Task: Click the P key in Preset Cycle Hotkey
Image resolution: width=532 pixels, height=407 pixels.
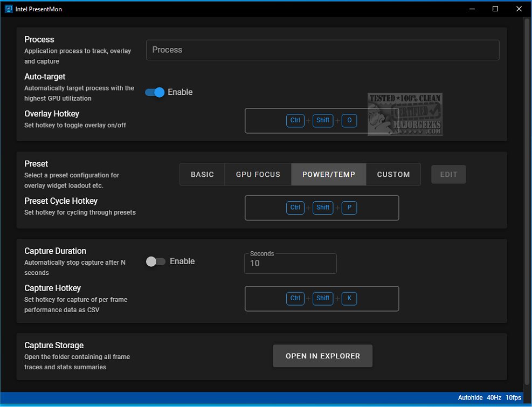Action: coord(349,208)
